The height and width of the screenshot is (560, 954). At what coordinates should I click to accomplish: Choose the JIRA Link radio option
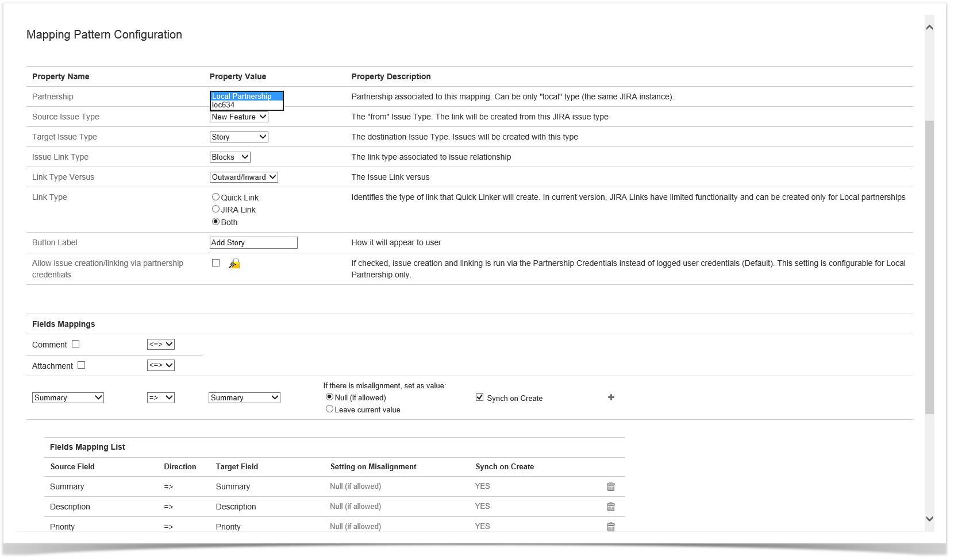point(216,209)
